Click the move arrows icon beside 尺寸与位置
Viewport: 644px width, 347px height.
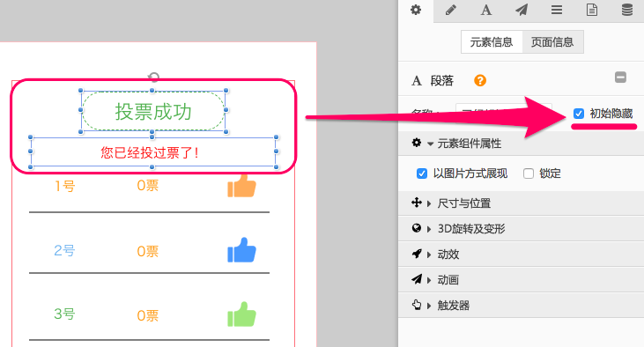tap(417, 203)
